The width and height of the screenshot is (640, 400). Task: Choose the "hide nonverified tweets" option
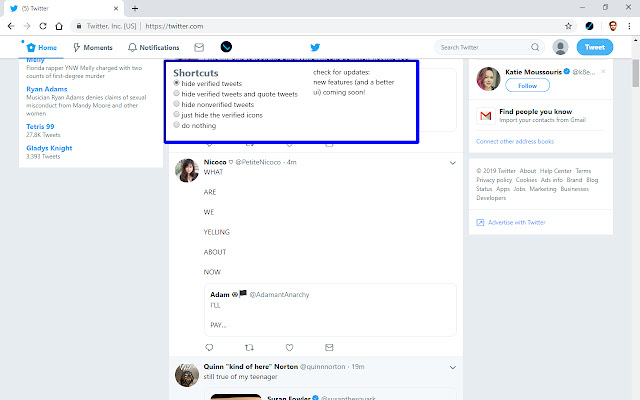pos(177,104)
